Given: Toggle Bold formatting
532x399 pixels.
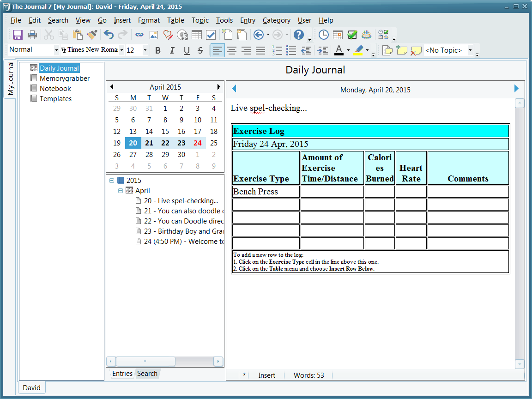Looking at the screenshot, I should (158, 50).
